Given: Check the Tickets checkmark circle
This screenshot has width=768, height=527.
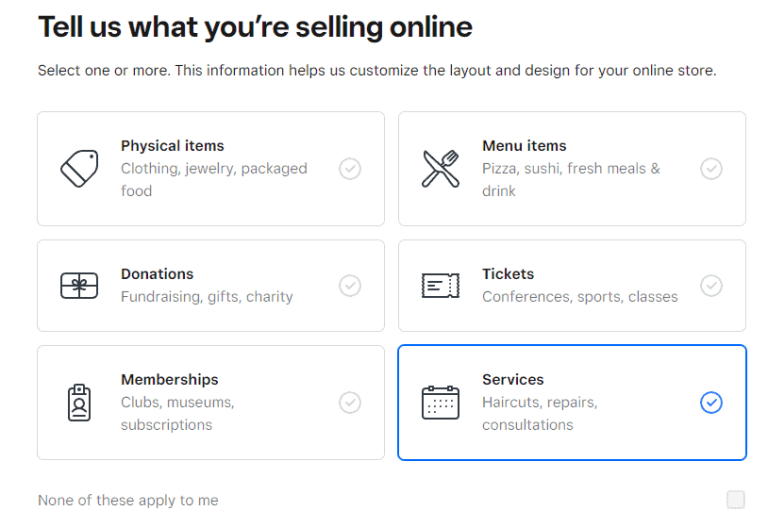Looking at the screenshot, I should 711,286.
